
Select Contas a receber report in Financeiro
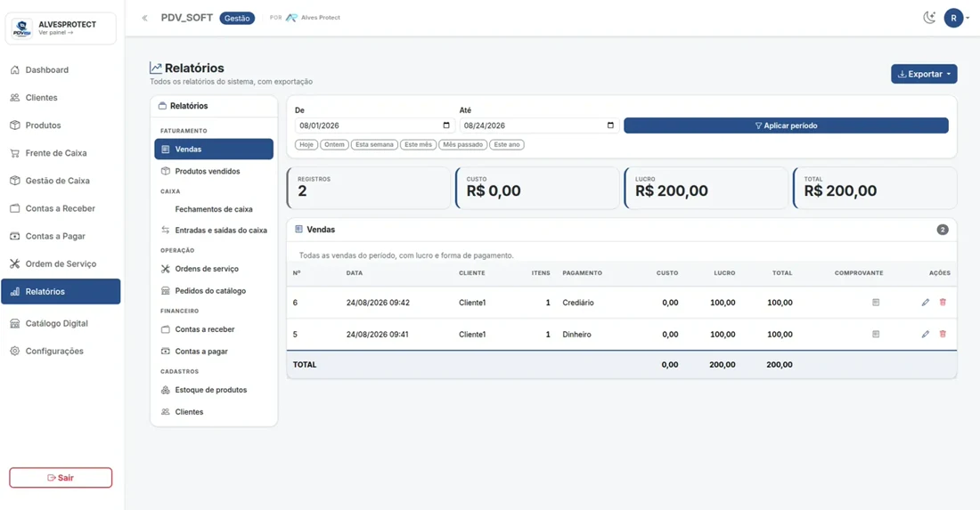pyautogui.click(x=214, y=329)
